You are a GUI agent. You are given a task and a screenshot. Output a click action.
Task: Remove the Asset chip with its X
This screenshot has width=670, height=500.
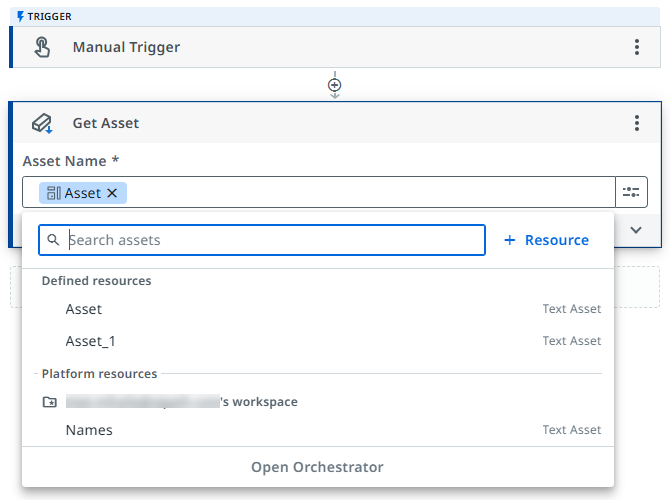pos(112,193)
